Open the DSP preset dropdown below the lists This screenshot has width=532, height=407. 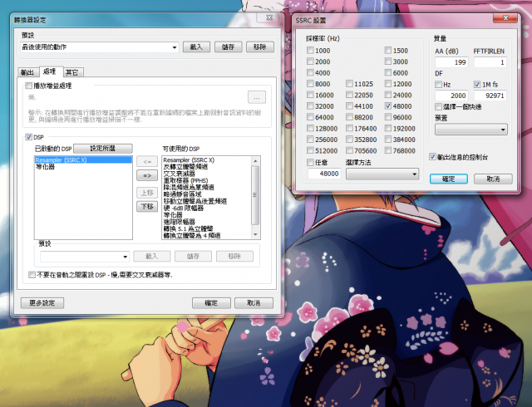[x=85, y=257]
